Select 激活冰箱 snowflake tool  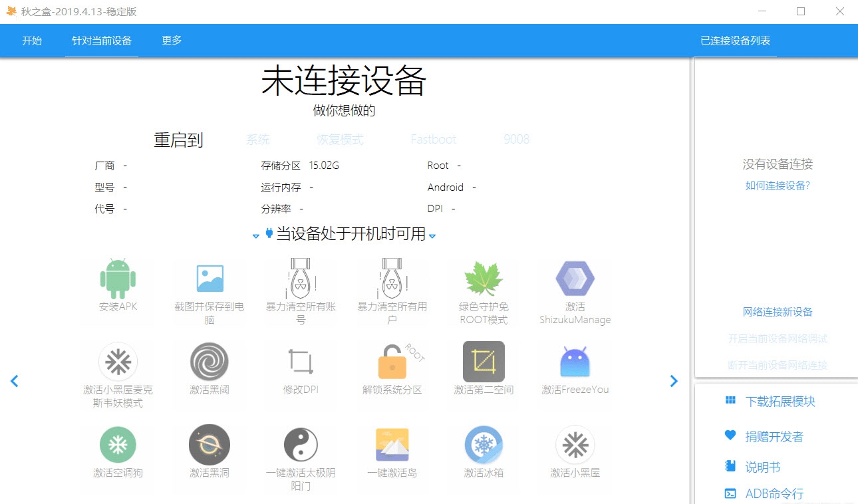tap(484, 454)
